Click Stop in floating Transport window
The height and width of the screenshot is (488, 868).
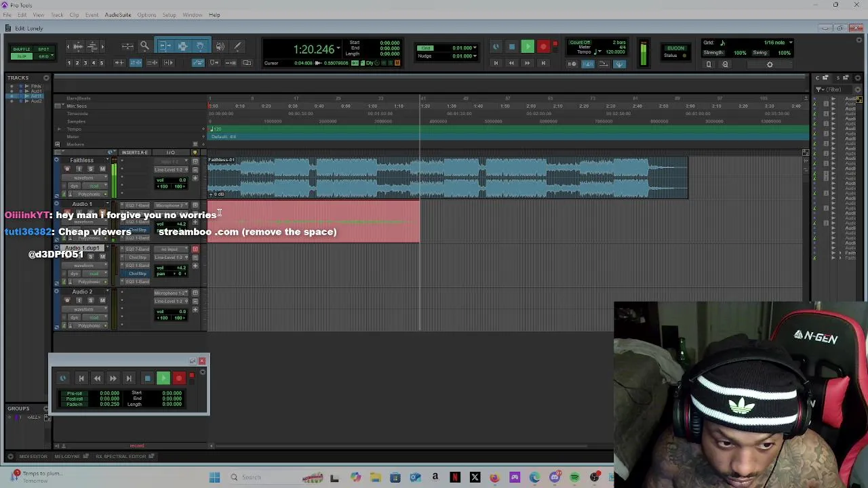147,378
